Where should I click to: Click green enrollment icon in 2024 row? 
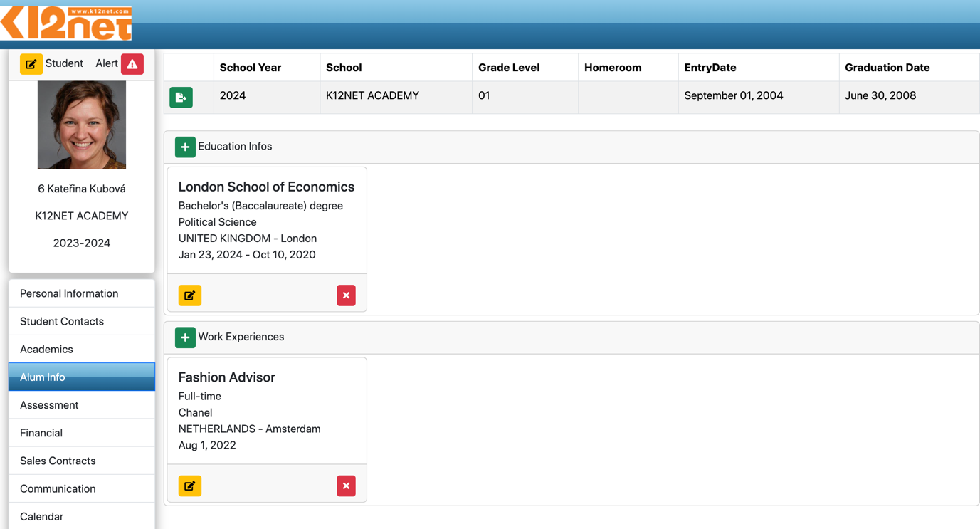181,97
